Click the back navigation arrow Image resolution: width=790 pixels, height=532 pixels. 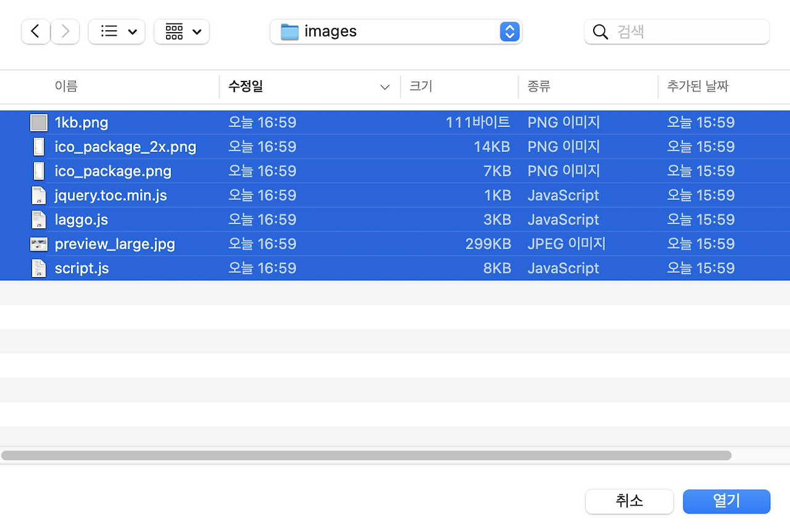tap(35, 31)
